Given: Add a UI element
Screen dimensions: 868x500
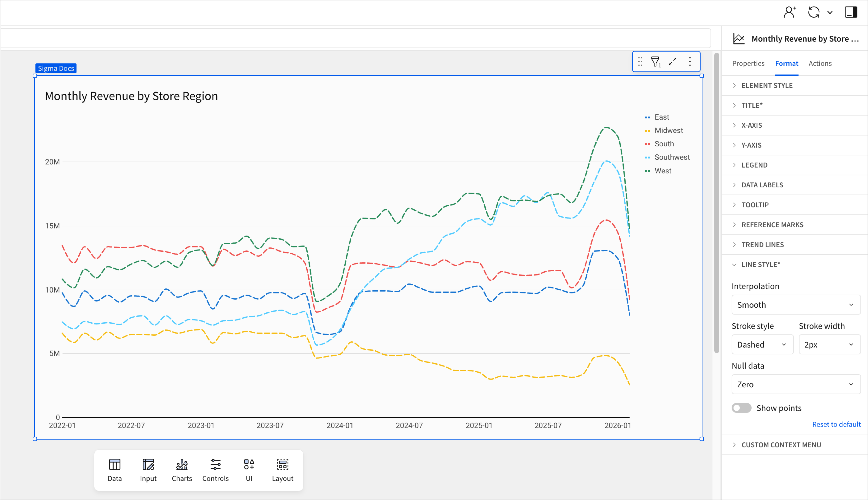Looking at the screenshot, I should 249,470.
